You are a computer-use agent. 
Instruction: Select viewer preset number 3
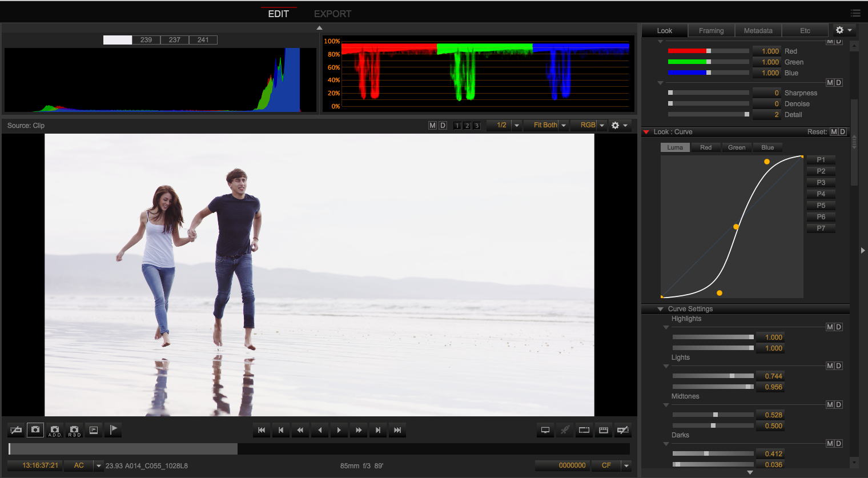pyautogui.click(x=477, y=126)
